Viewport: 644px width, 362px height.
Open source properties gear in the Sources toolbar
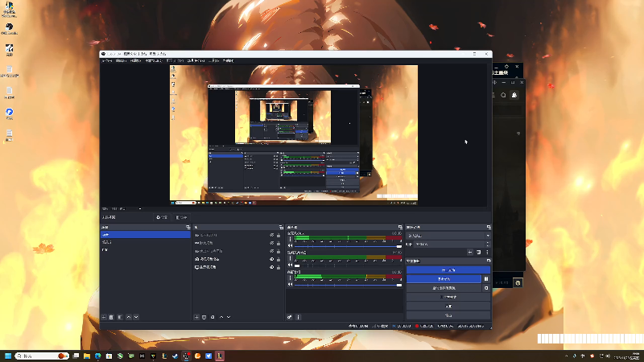213,317
